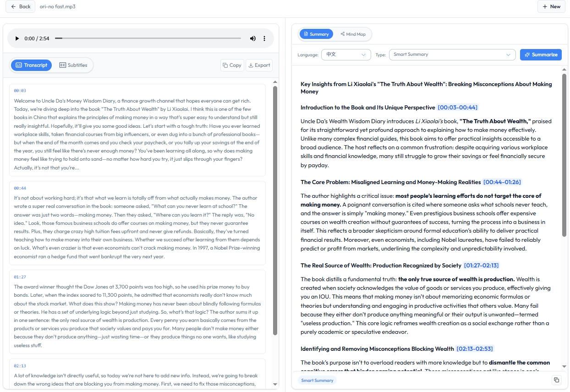The width and height of the screenshot is (570, 392).
Task: Mute the audio player volume
Action: [252, 38]
